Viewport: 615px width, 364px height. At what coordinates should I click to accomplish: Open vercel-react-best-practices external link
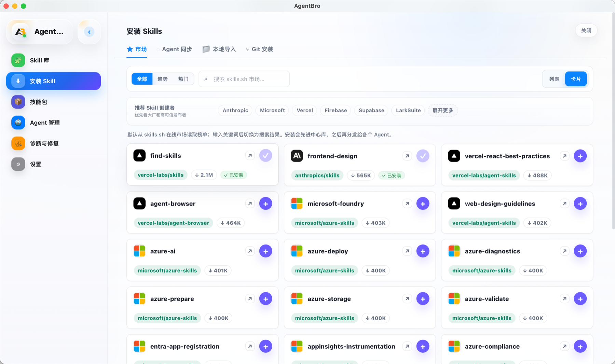tap(565, 156)
